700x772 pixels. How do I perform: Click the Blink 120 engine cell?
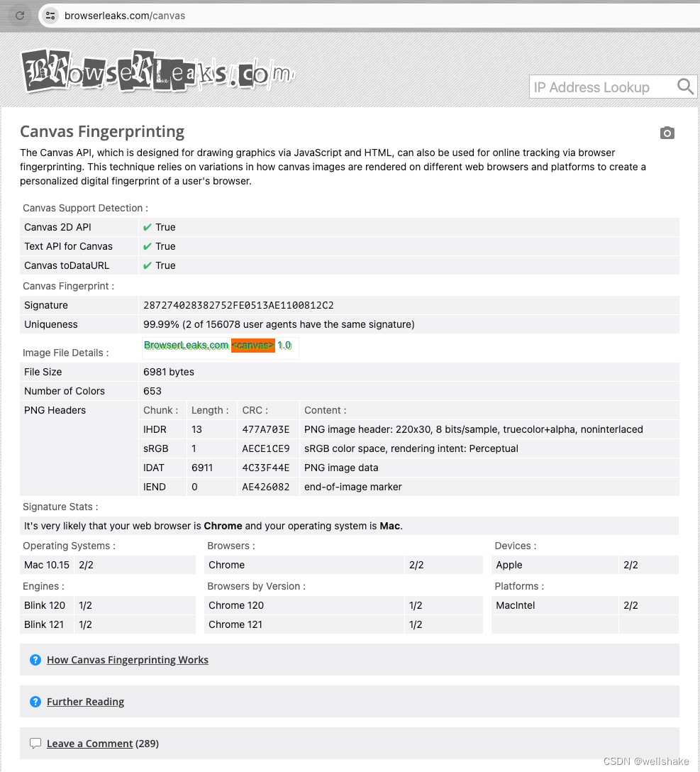pyautogui.click(x=47, y=605)
